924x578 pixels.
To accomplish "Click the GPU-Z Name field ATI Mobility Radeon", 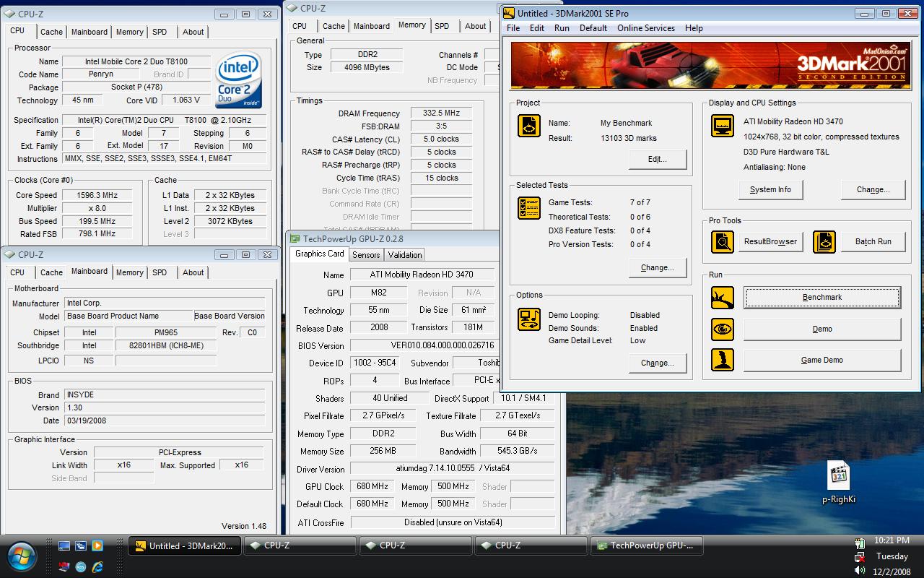I will (x=422, y=275).
